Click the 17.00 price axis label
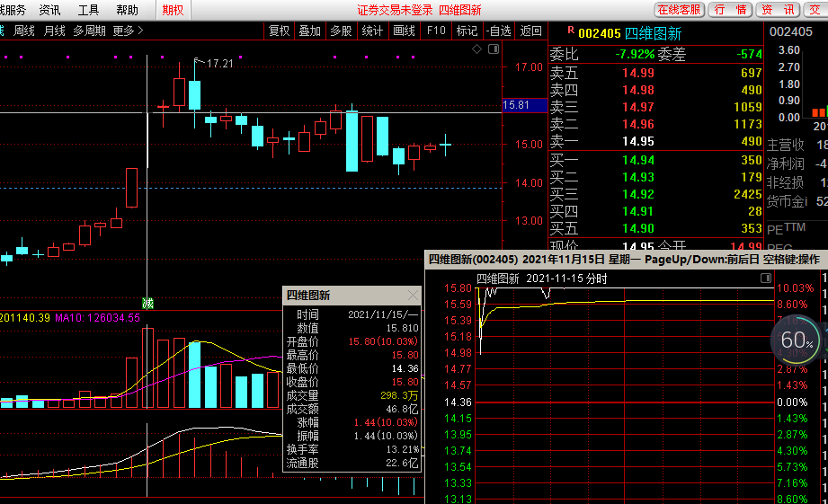 click(529, 67)
